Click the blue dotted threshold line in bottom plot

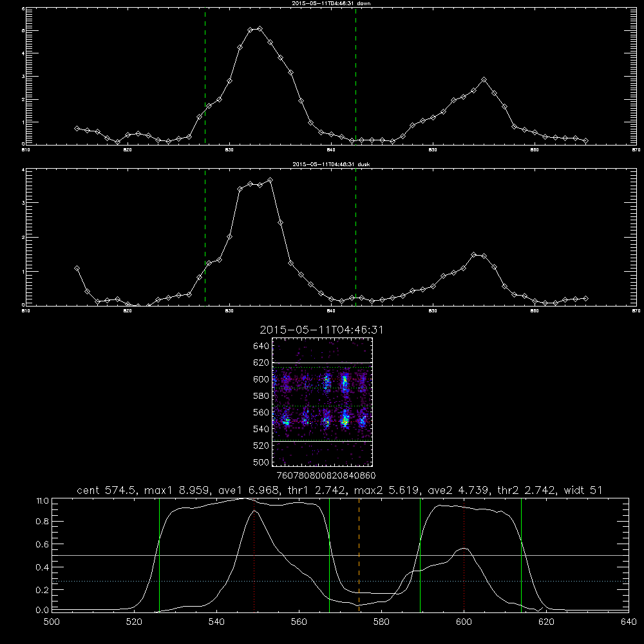[341, 581]
